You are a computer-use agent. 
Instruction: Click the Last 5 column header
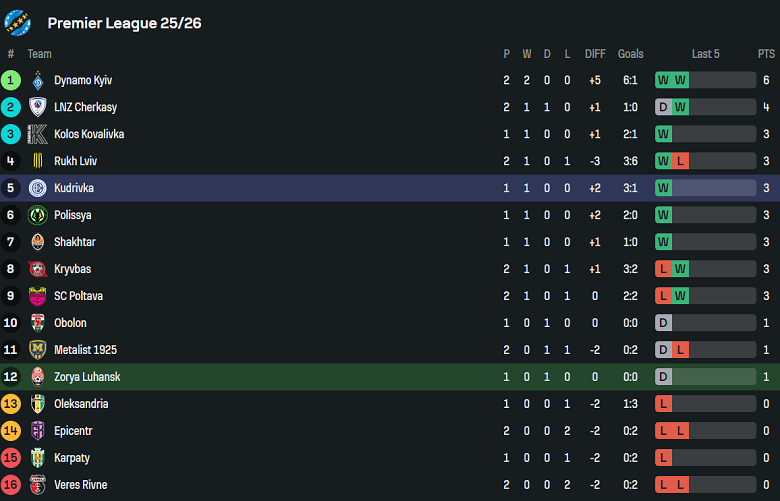point(705,54)
